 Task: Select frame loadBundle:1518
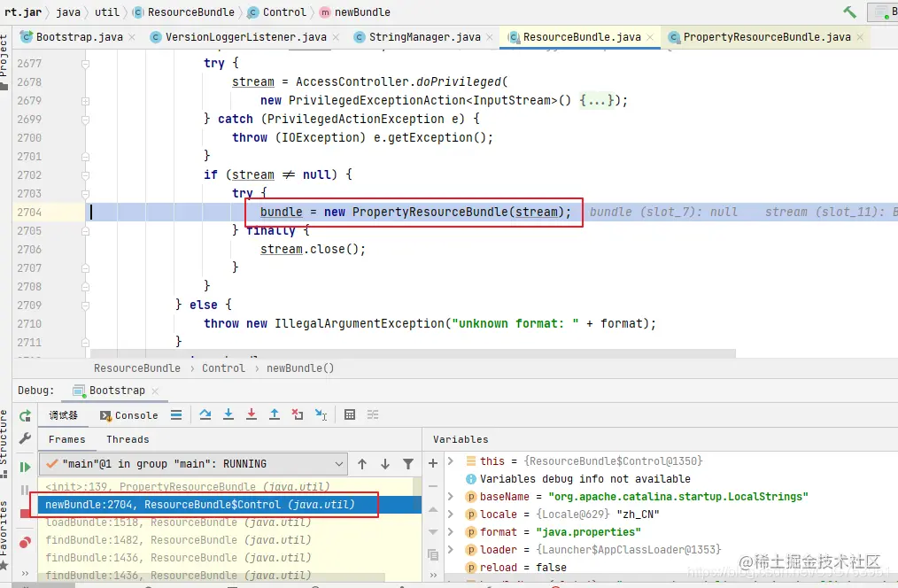178,522
